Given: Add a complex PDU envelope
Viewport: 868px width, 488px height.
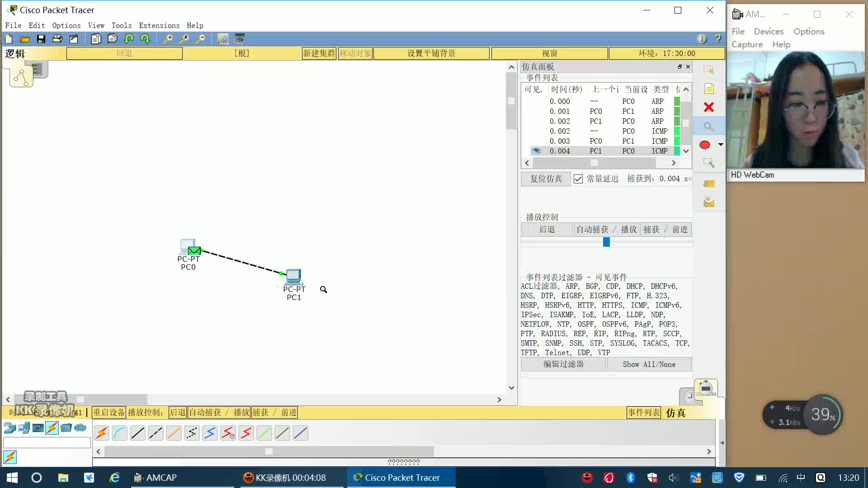Looking at the screenshot, I should tap(708, 202).
